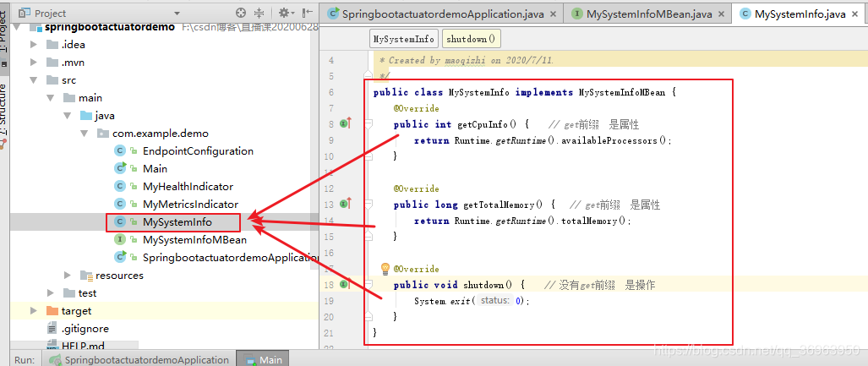This screenshot has height=366, width=868.
Task: Select SpringbootactuatordemoApplication in project tree
Action: pos(230,258)
